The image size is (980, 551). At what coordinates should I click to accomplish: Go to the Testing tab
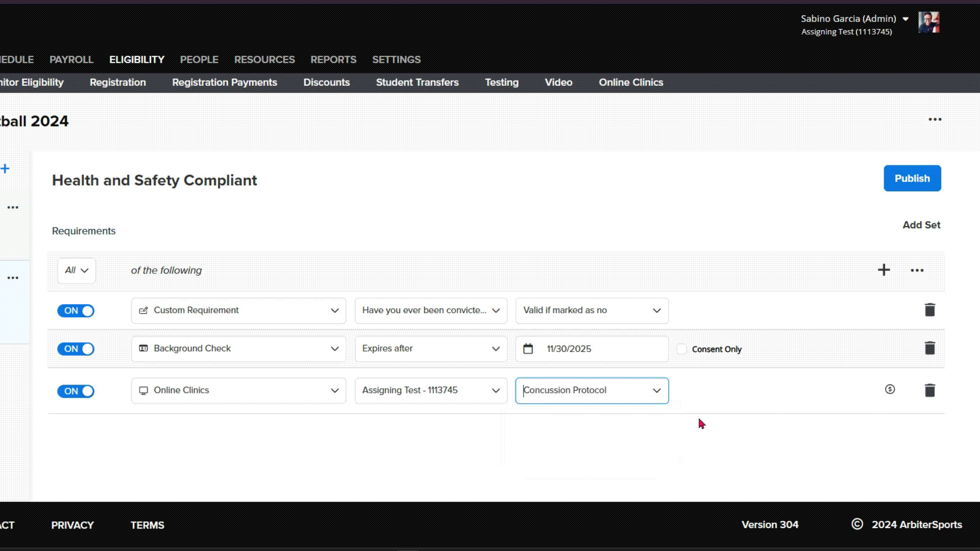pyautogui.click(x=502, y=82)
